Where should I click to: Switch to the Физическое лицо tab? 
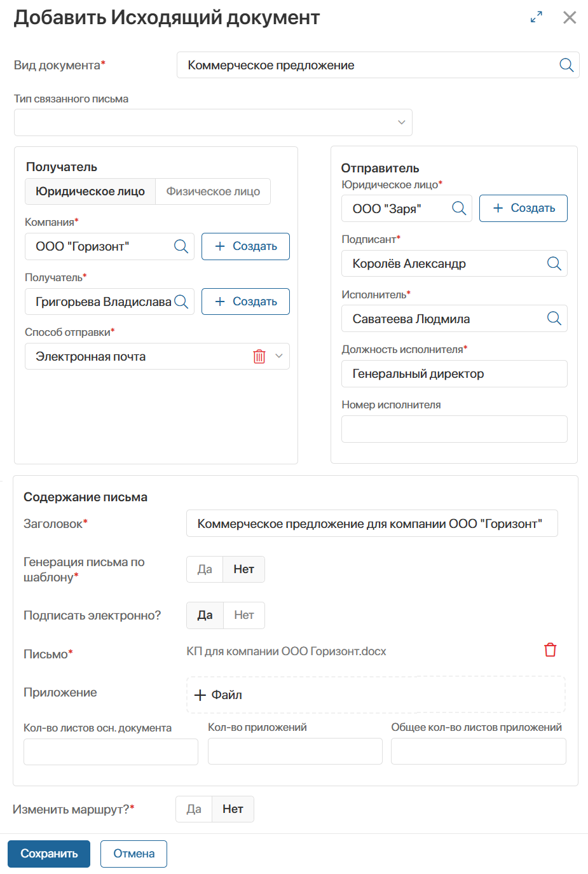[x=213, y=191]
